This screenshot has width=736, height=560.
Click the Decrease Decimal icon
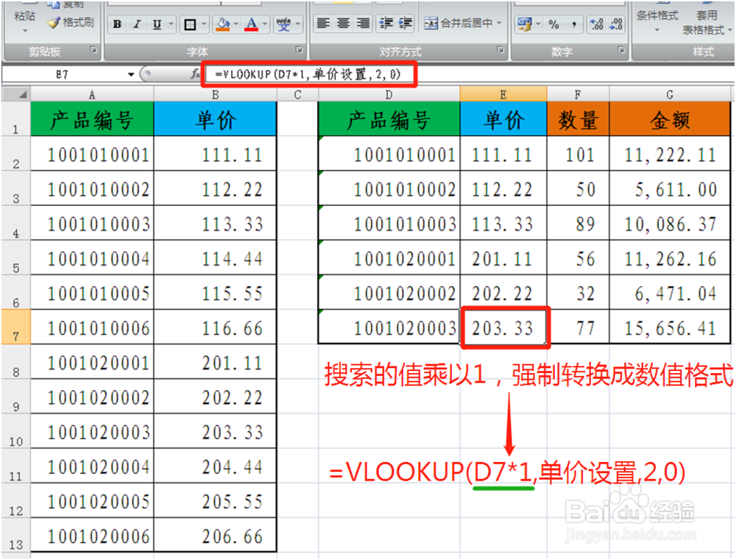[616, 24]
